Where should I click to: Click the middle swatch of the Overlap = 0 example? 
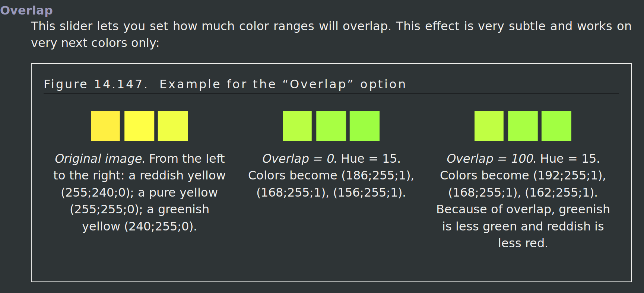[331, 126]
